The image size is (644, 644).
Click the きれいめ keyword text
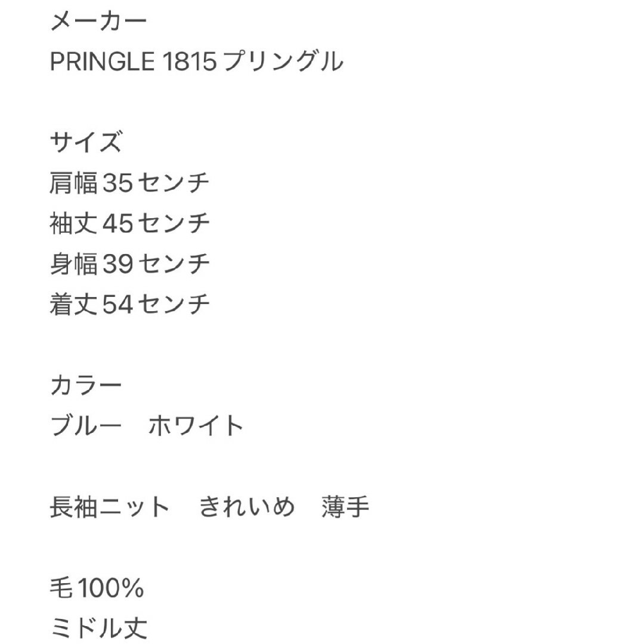click(246, 507)
